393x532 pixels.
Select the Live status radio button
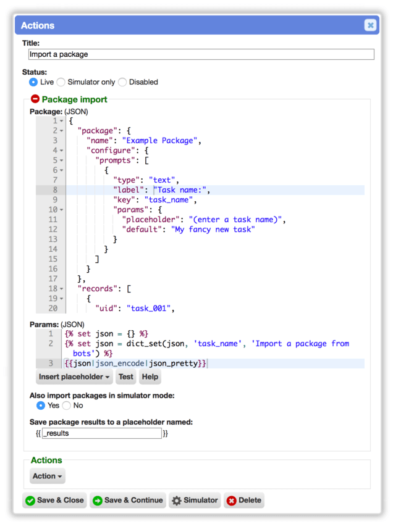pos(33,82)
